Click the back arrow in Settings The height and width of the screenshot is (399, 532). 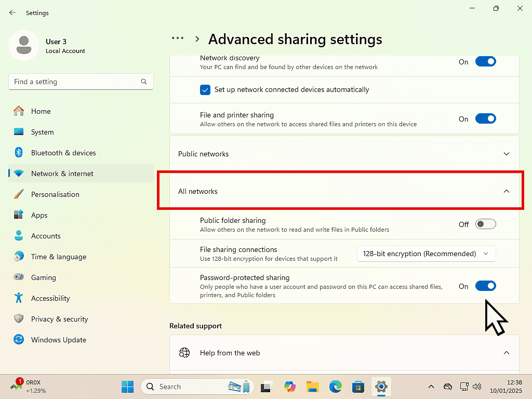[12, 12]
